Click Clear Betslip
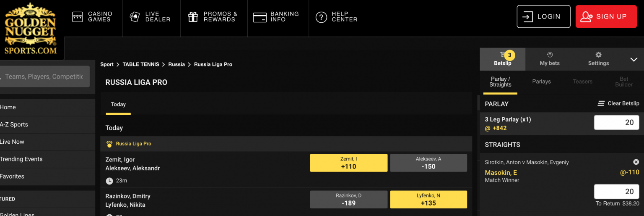This screenshot has width=644, height=216. (618, 103)
